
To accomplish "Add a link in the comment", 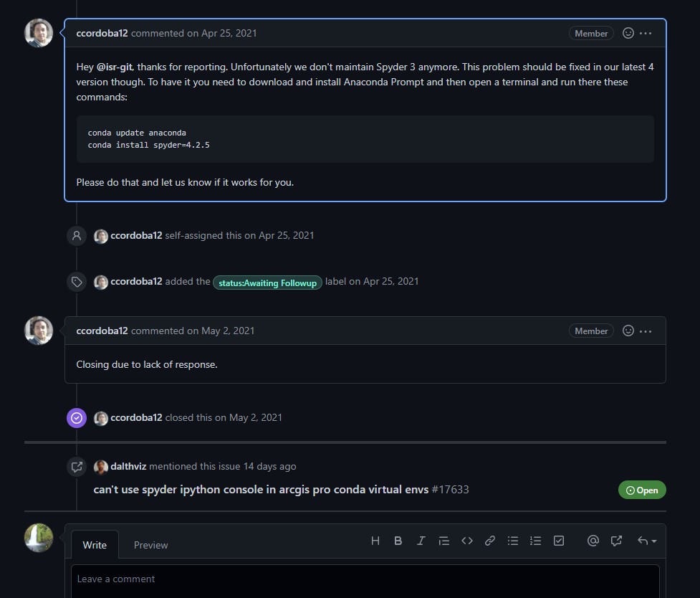I will 490,541.
